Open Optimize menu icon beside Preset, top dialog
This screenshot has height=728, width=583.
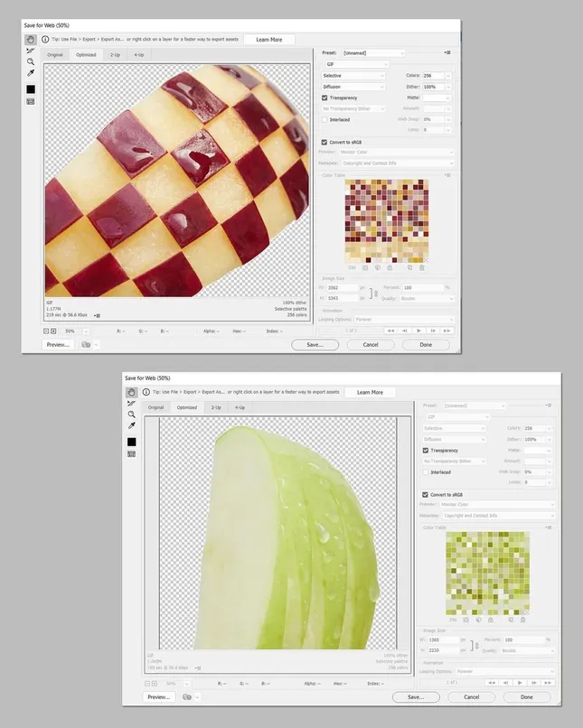447,52
